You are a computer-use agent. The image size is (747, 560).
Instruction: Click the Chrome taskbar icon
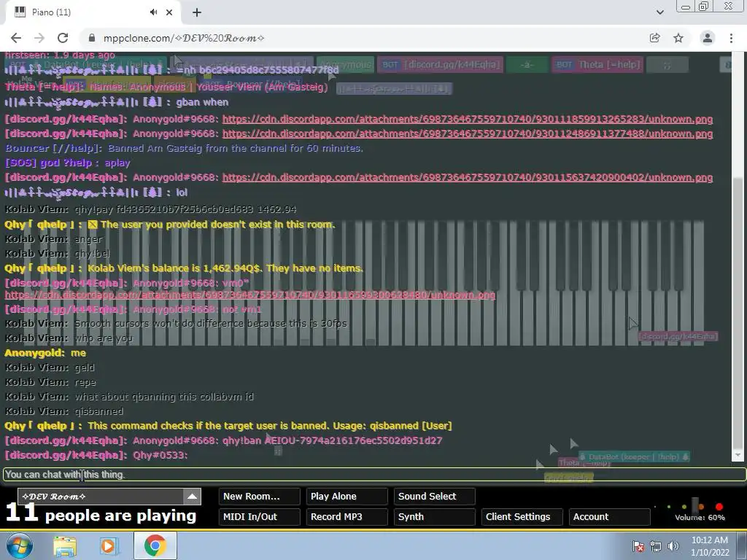tap(155, 545)
